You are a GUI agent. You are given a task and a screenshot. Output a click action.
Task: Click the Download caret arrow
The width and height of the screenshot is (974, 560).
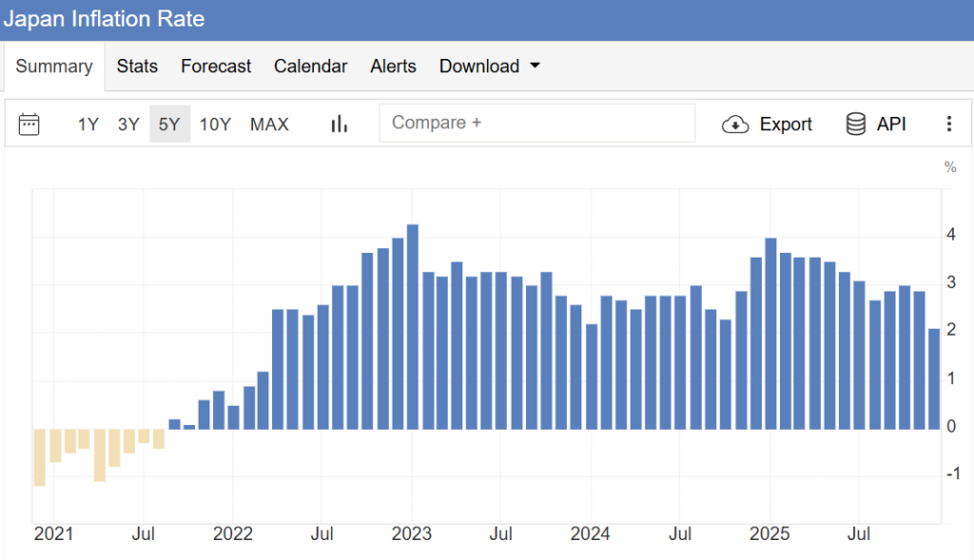pos(535,67)
